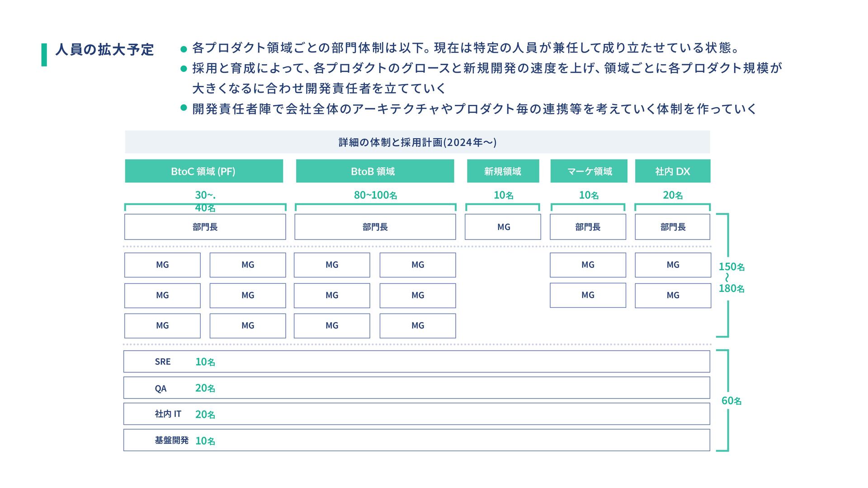Click the 詳細の体制と採用計画 title bar

pos(417,142)
